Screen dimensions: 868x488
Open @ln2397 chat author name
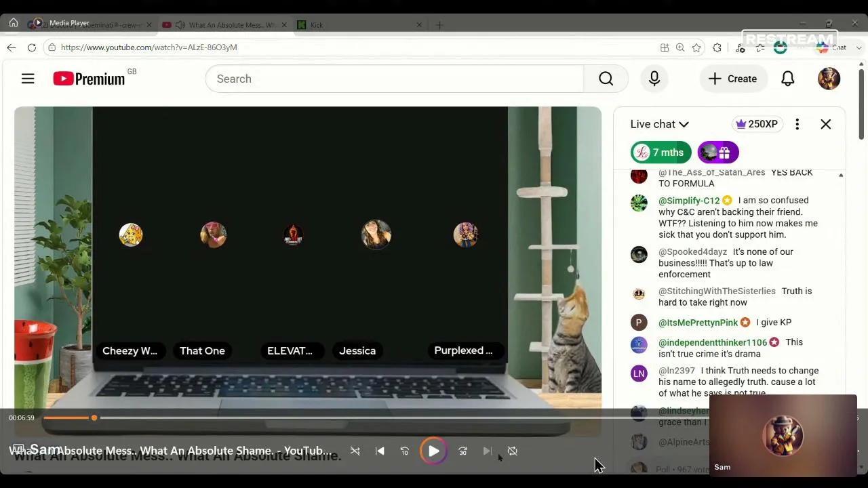(x=677, y=371)
